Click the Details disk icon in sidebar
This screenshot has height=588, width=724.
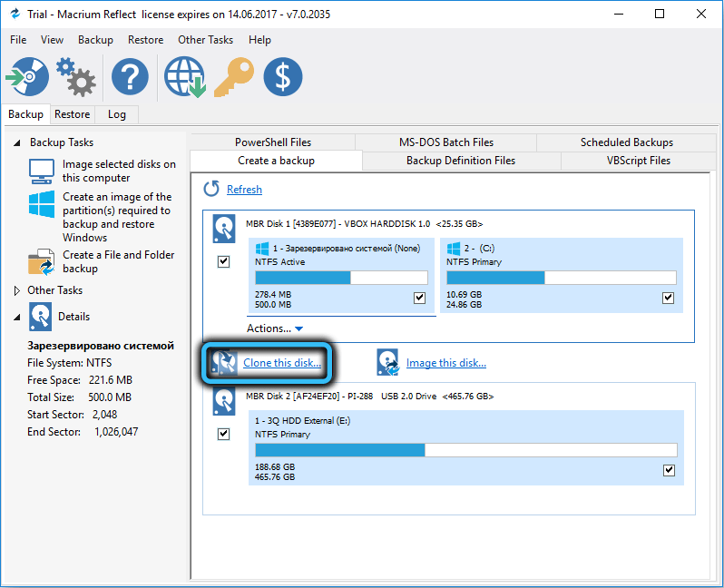[40, 317]
